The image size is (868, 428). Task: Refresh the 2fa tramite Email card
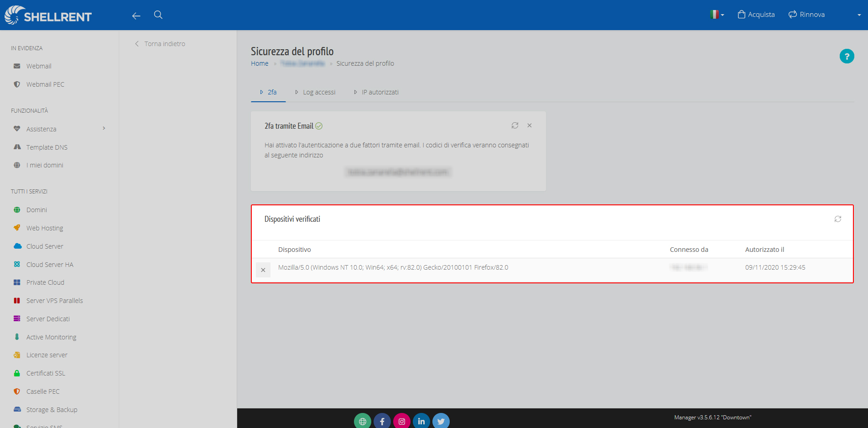click(515, 125)
